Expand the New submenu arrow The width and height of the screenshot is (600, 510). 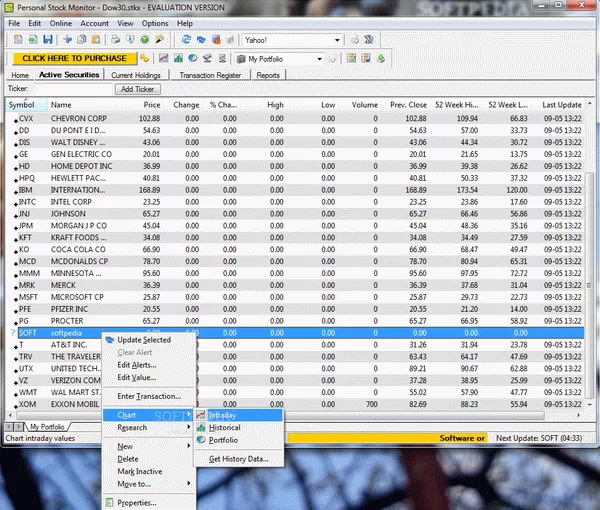point(189,446)
